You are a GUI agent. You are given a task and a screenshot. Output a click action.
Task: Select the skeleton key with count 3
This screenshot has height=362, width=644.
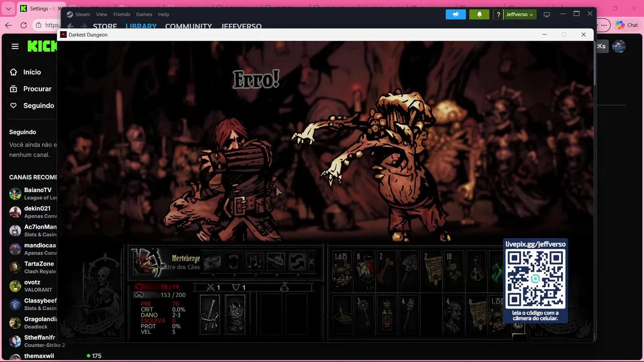pyautogui.click(x=364, y=314)
